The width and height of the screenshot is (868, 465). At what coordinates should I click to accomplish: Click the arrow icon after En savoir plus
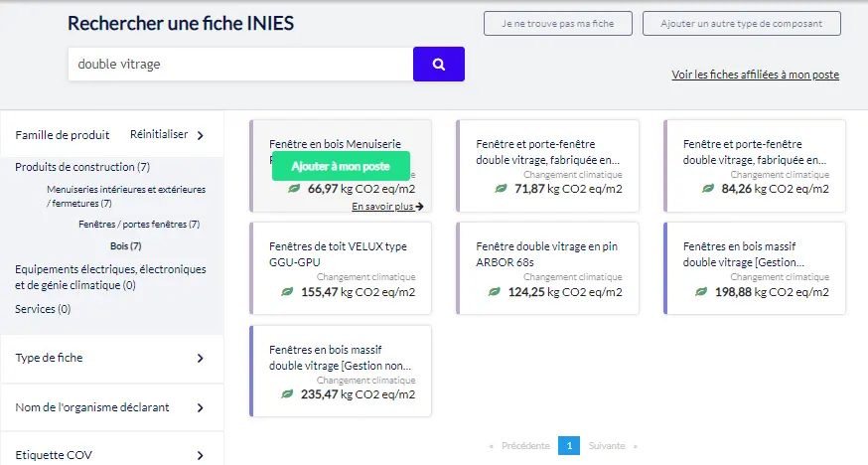click(420, 207)
